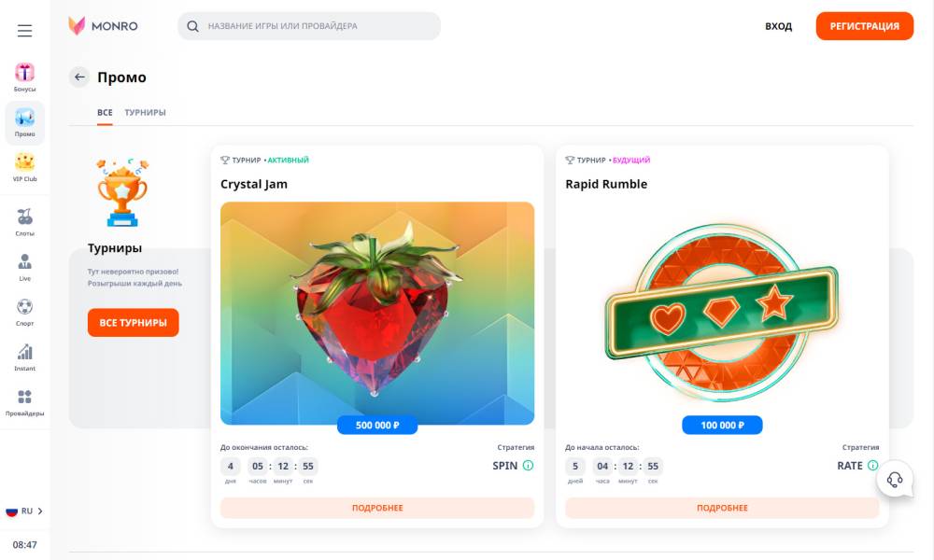Expand the RU language selector
The image size is (934, 560).
(25, 511)
